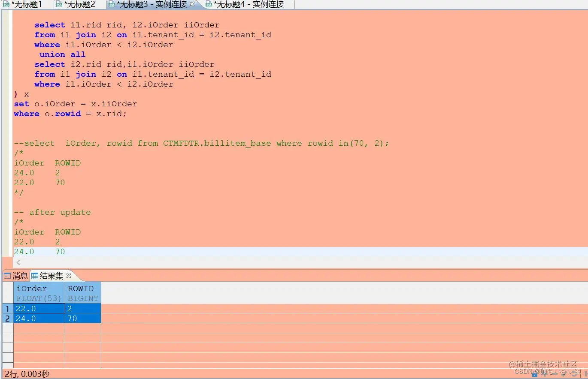Click the status bar '2行, 0.003秒' text
The image size is (588, 379).
click(27, 374)
